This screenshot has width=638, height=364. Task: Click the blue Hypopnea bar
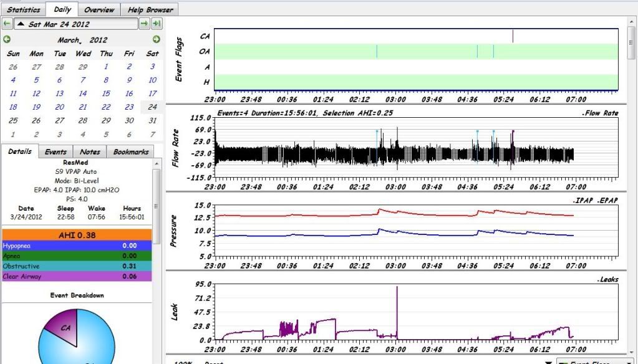coord(77,246)
